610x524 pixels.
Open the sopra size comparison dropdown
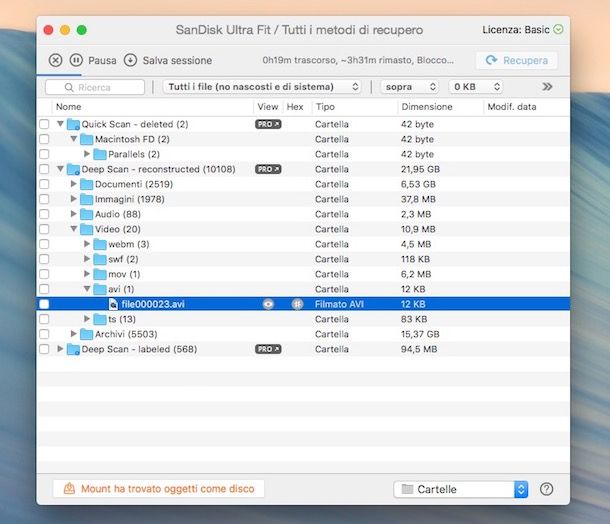click(x=410, y=87)
